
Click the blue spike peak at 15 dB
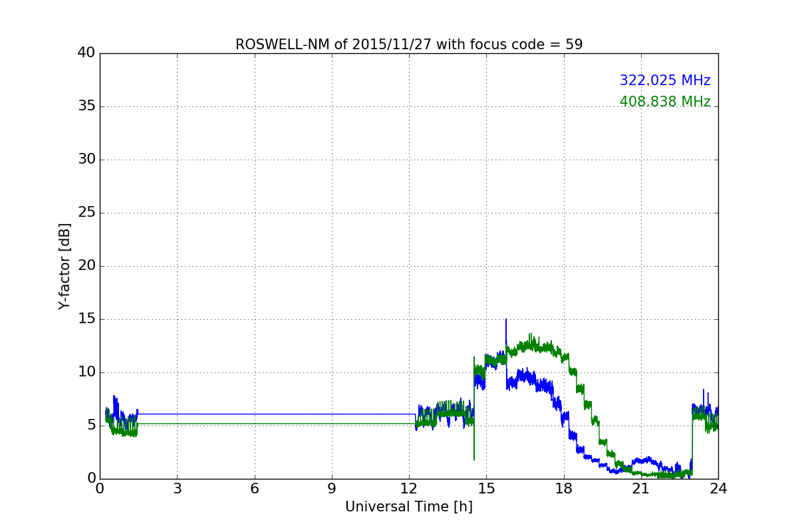[506, 320]
